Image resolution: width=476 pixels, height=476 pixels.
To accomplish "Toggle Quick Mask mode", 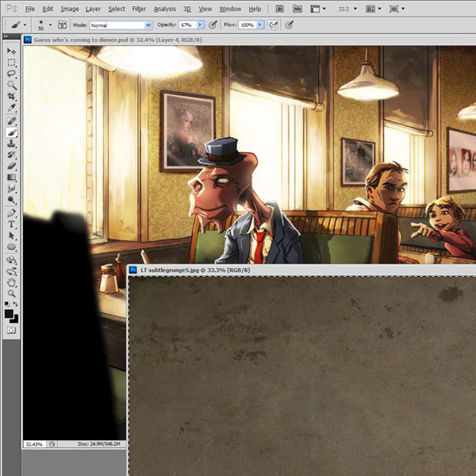I will 12,330.
